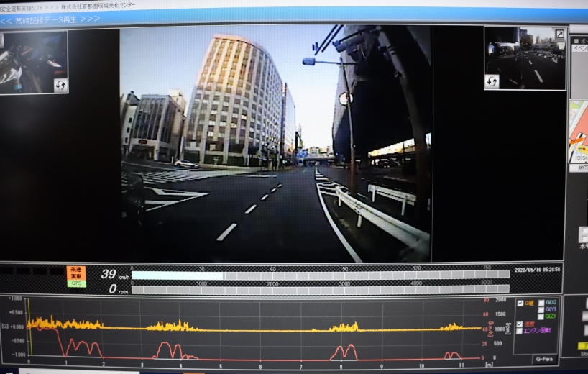Uncheck the G値 checkbox
This screenshot has height=374, width=588.
[520, 303]
